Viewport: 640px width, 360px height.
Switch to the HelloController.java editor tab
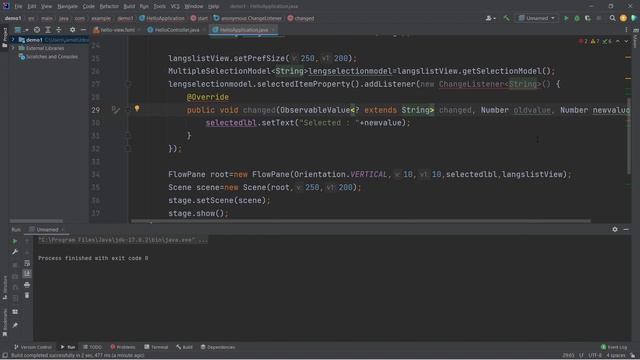[177, 30]
